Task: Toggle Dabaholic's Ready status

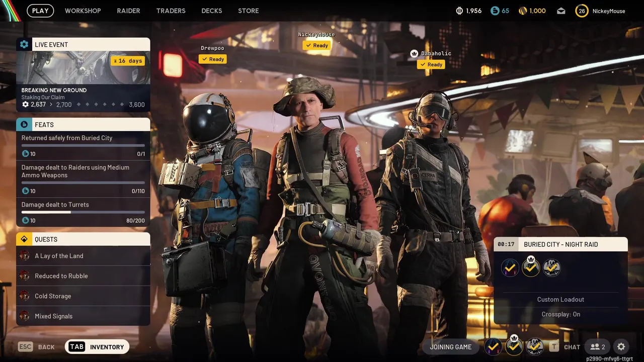Action: click(431, 64)
